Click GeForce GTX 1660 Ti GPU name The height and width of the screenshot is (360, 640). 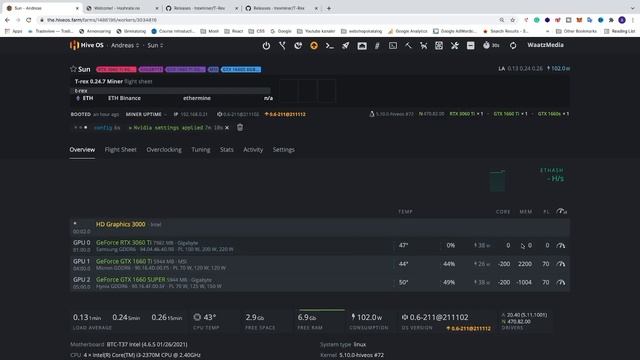point(124,261)
